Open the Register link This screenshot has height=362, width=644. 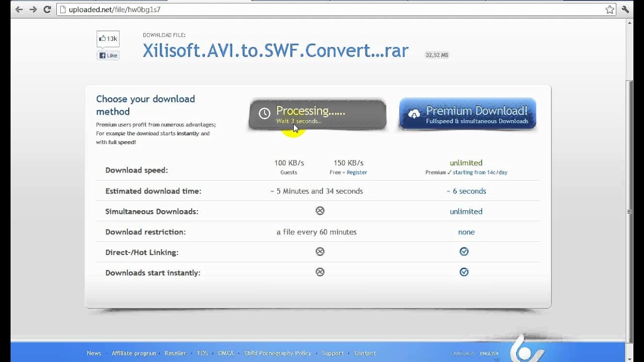coord(357,172)
